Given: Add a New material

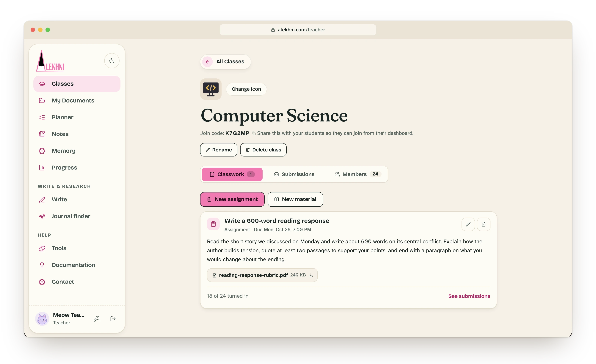Looking at the screenshot, I should pyautogui.click(x=295, y=199).
